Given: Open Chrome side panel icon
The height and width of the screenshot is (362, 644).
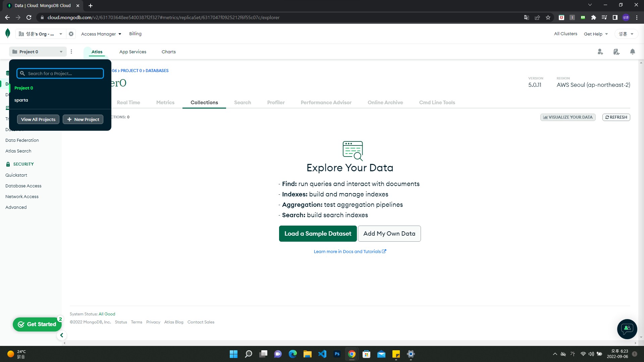Looking at the screenshot, I should point(615,17).
